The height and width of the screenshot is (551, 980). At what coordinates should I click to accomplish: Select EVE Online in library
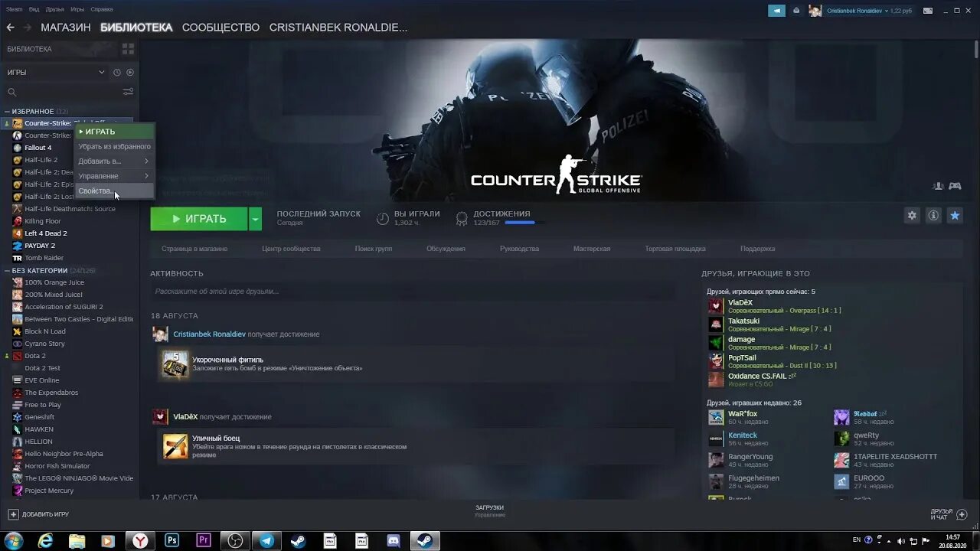coord(41,380)
